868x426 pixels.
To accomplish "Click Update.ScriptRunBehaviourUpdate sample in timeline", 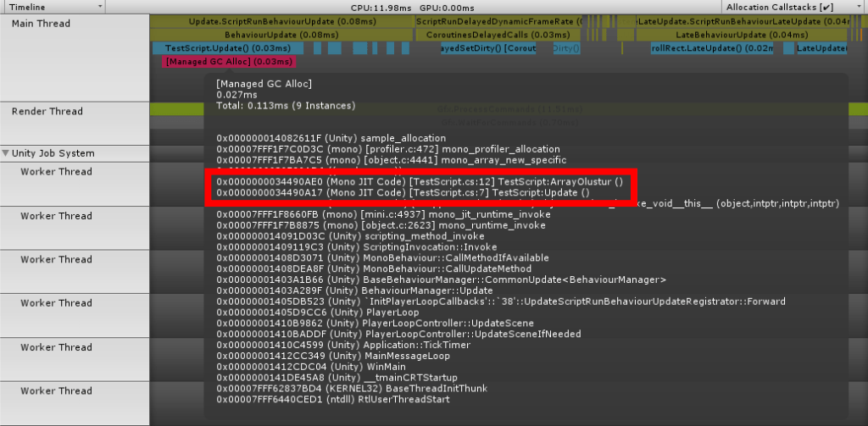I will (271, 20).
